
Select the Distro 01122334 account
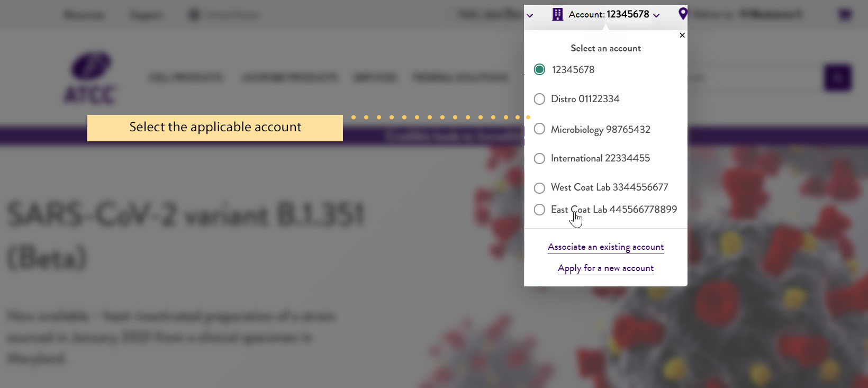coord(539,99)
